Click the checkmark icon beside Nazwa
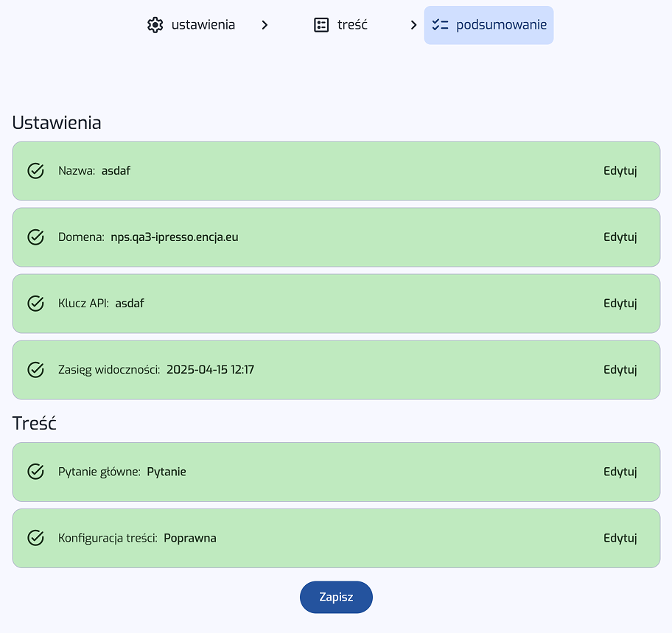Image resolution: width=672 pixels, height=633 pixels. pos(35,170)
